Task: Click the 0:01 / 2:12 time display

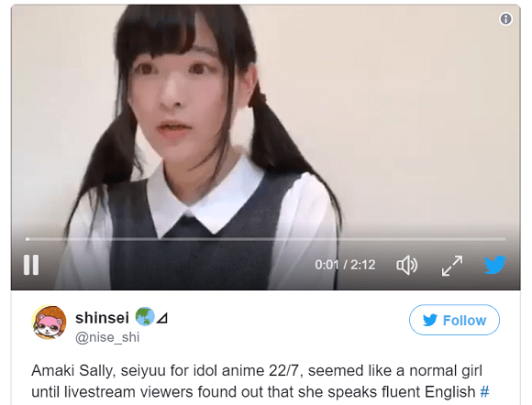Action: (345, 265)
